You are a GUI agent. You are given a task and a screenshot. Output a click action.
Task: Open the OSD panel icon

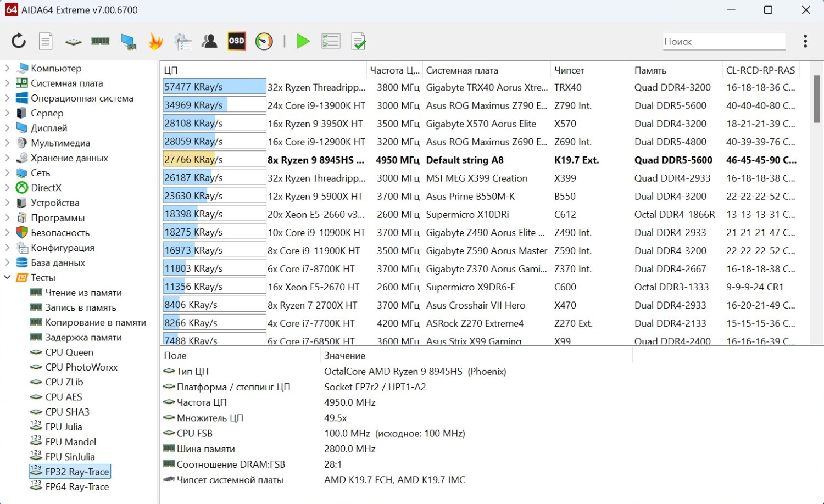click(x=237, y=41)
